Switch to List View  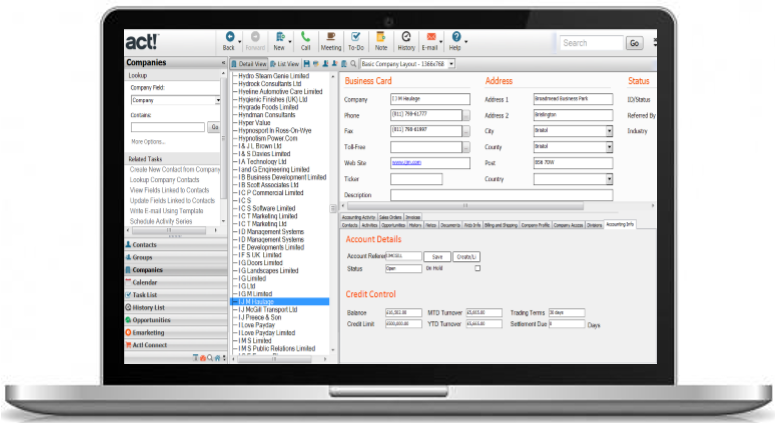tap(285, 64)
